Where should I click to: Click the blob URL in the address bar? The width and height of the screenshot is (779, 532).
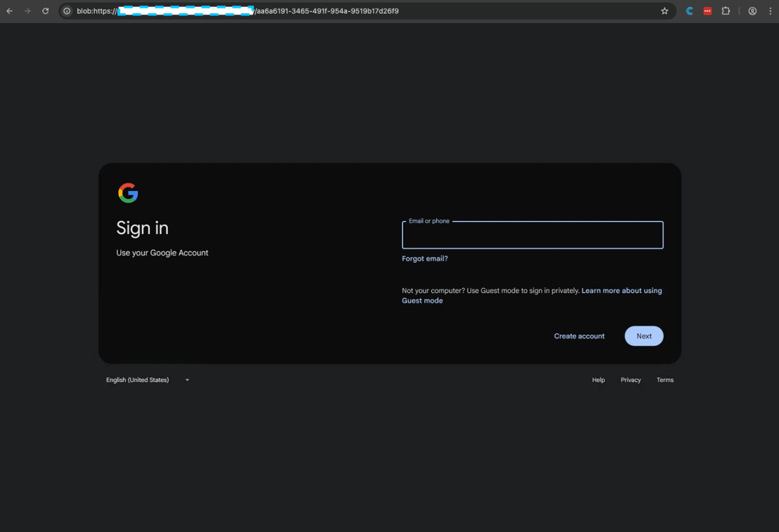pos(238,11)
